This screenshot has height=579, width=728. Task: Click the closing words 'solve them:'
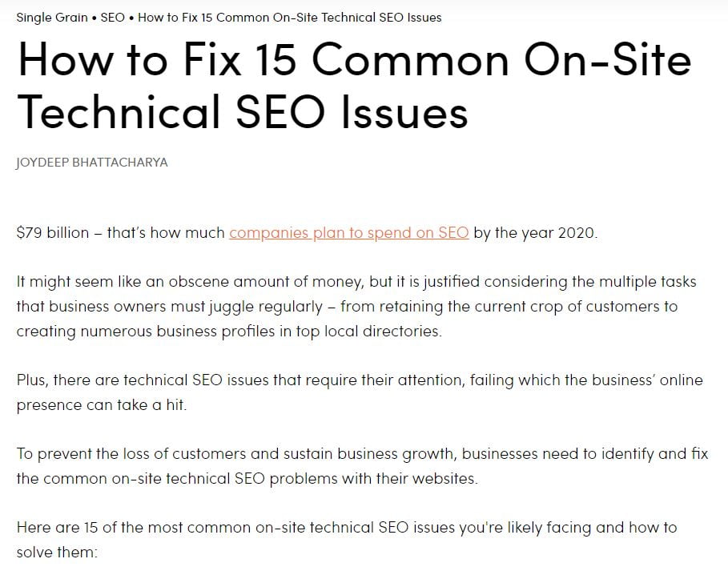(x=57, y=552)
